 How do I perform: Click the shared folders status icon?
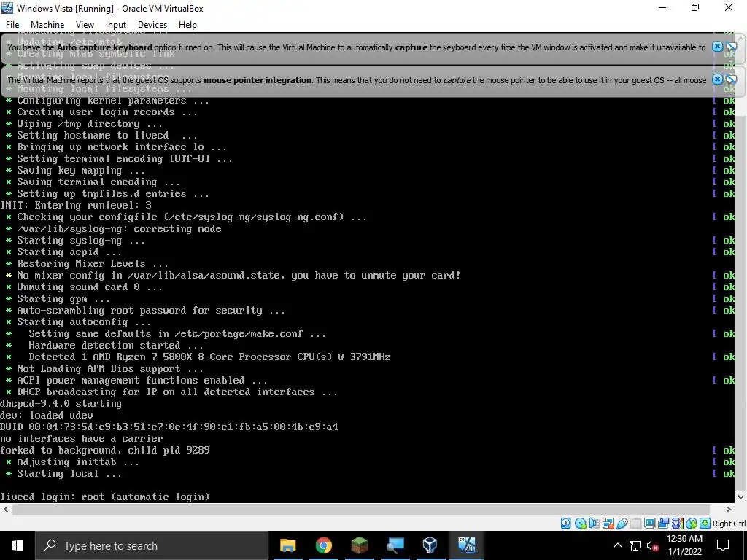click(635, 524)
